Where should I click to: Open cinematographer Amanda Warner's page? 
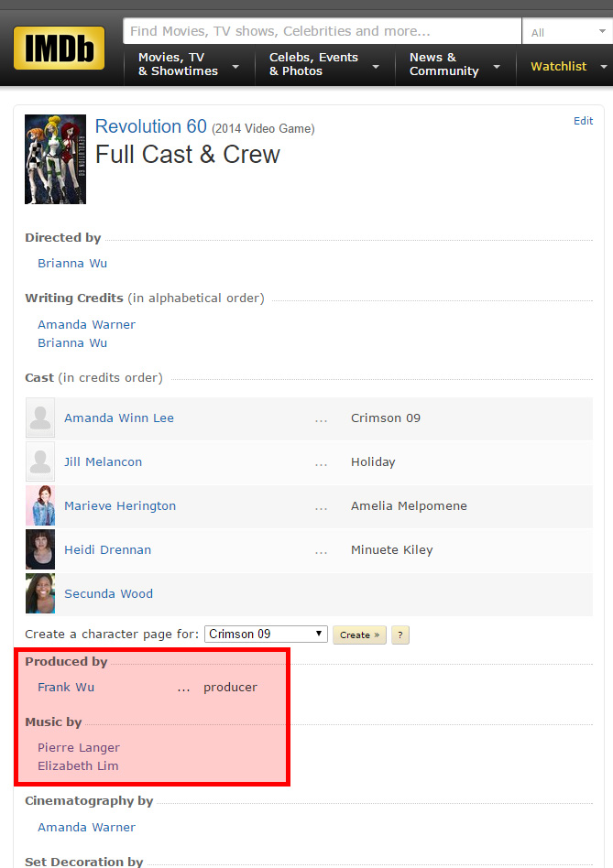86,827
